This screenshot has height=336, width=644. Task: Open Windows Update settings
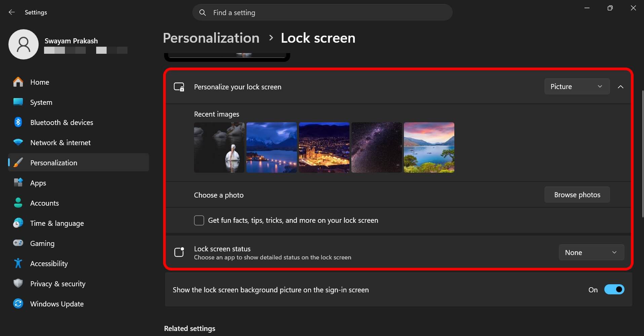[57, 303]
